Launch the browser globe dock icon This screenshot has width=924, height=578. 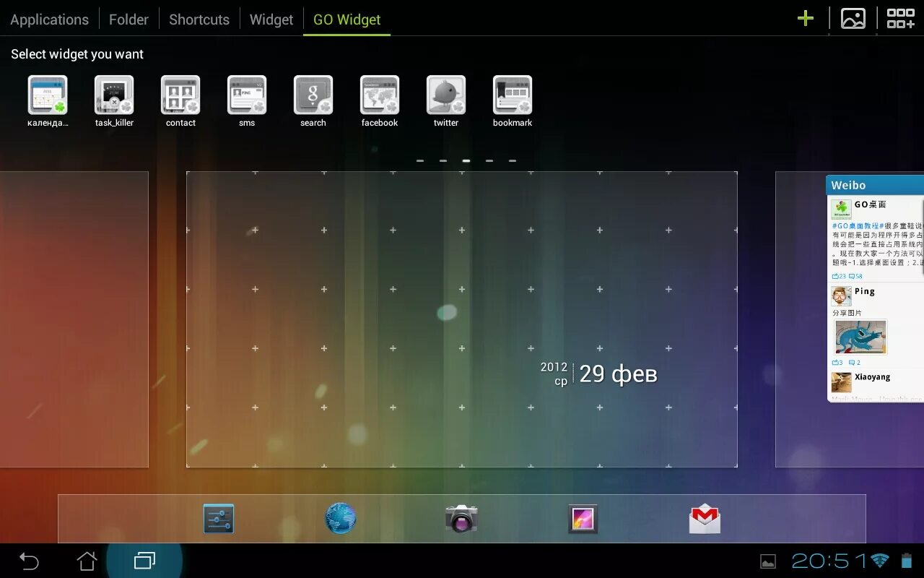pyautogui.click(x=341, y=519)
